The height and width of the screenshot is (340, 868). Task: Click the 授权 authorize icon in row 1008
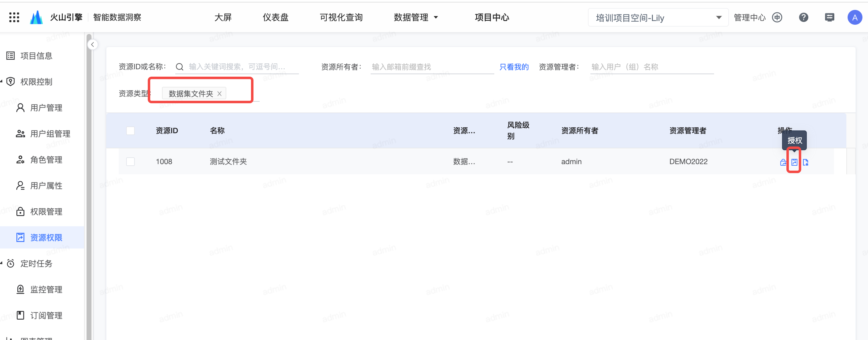(794, 162)
